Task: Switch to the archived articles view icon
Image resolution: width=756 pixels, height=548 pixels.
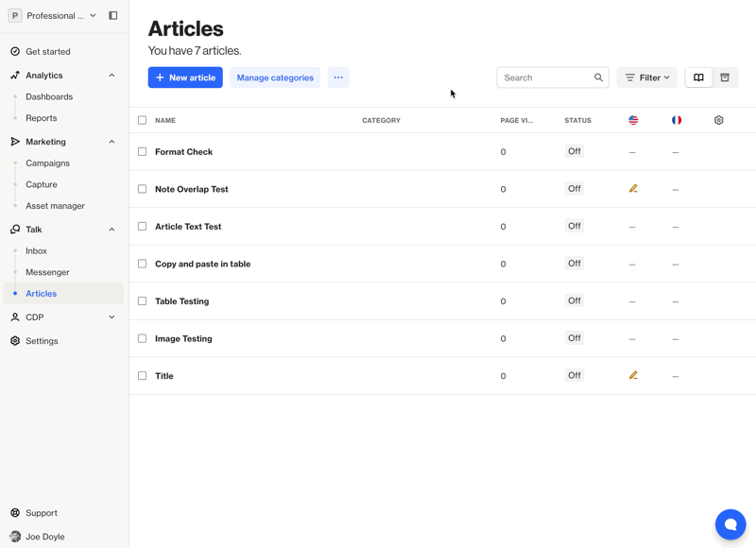Action: point(725,77)
